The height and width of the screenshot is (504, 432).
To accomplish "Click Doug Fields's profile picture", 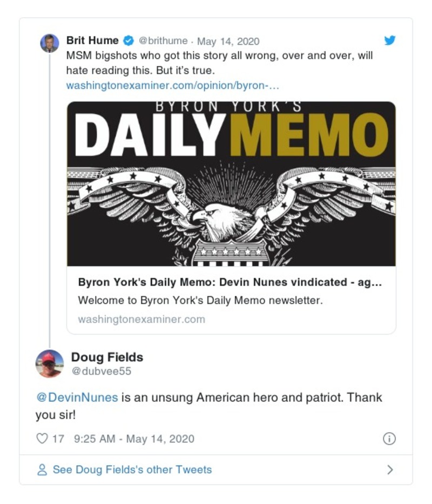I will [x=50, y=363].
